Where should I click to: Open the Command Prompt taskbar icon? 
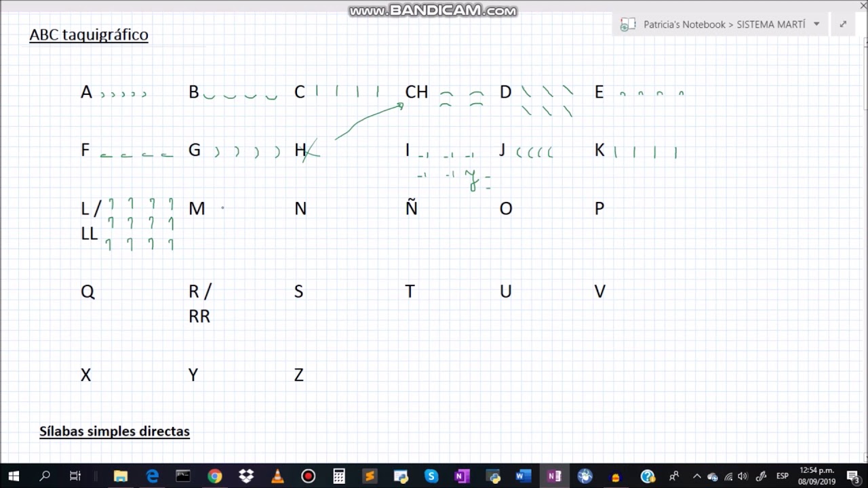click(x=183, y=476)
